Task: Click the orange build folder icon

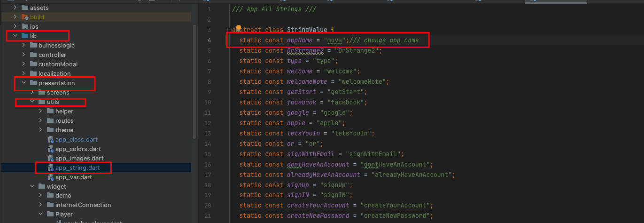Action: coord(25,17)
